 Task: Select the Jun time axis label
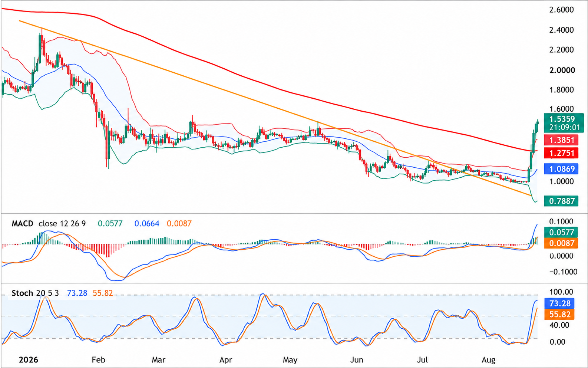click(x=357, y=360)
